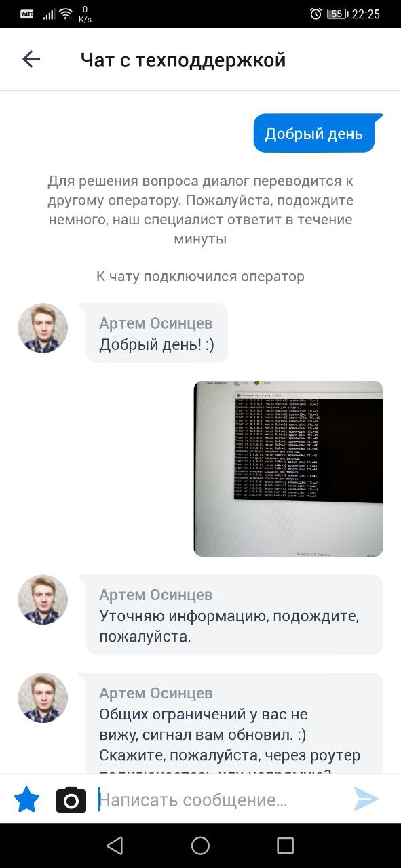Tap Android back navigation triangle
Screen dimensions: 401x868
tap(115, 845)
